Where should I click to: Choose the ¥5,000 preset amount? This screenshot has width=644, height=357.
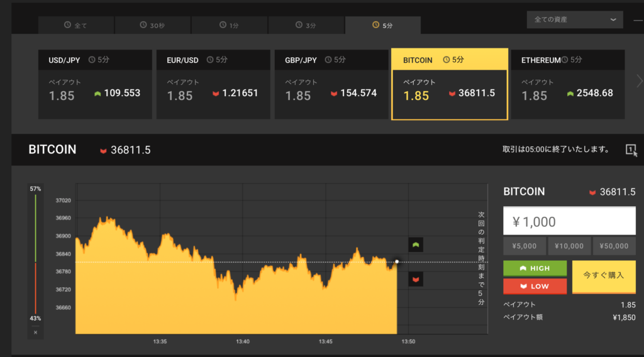click(x=524, y=246)
